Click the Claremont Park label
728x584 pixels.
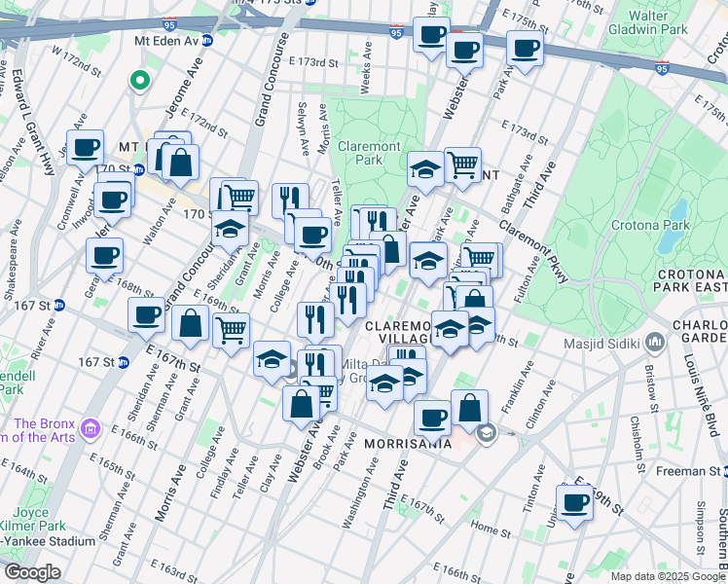(x=369, y=153)
